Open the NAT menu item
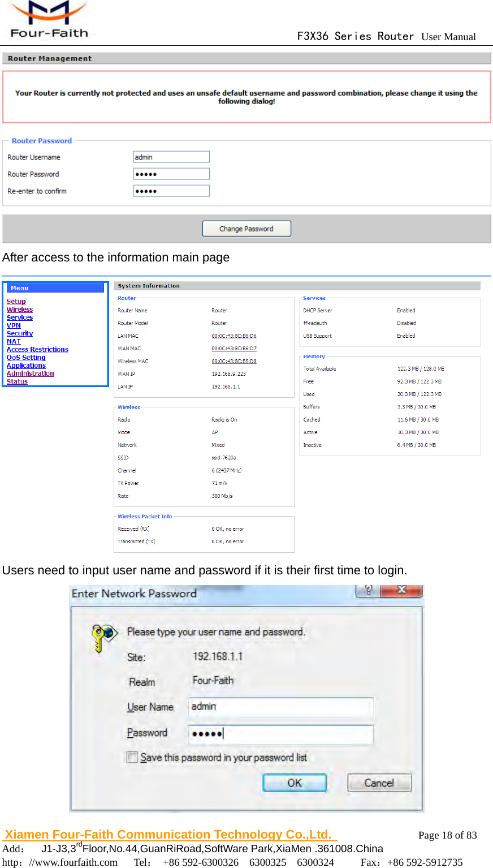Screen dimensions: 493x868 click(13, 341)
